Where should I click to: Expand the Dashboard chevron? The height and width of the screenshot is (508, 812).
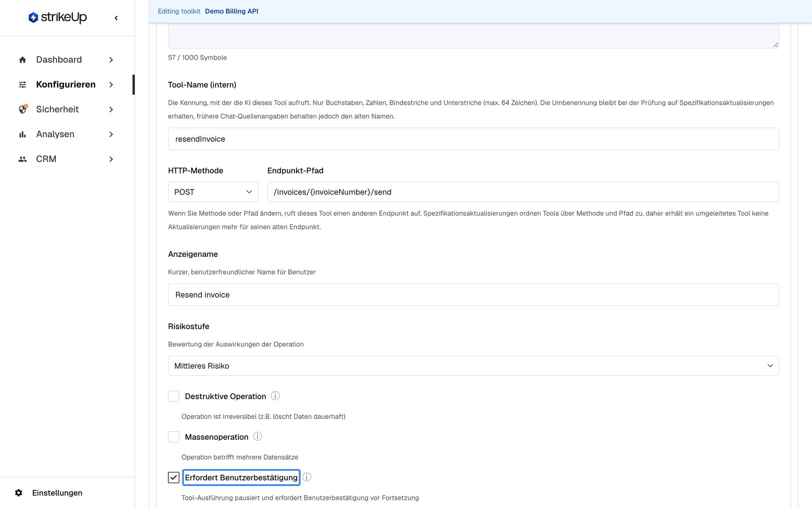pyautogui.click(x=111, y=60)
